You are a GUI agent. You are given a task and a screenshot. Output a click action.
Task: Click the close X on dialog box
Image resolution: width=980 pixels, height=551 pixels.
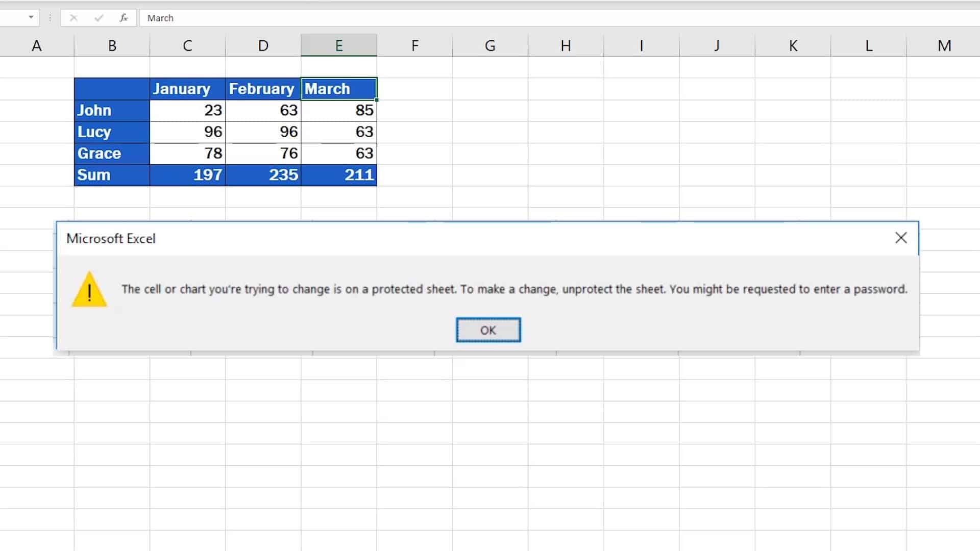(x=901, y=238)
